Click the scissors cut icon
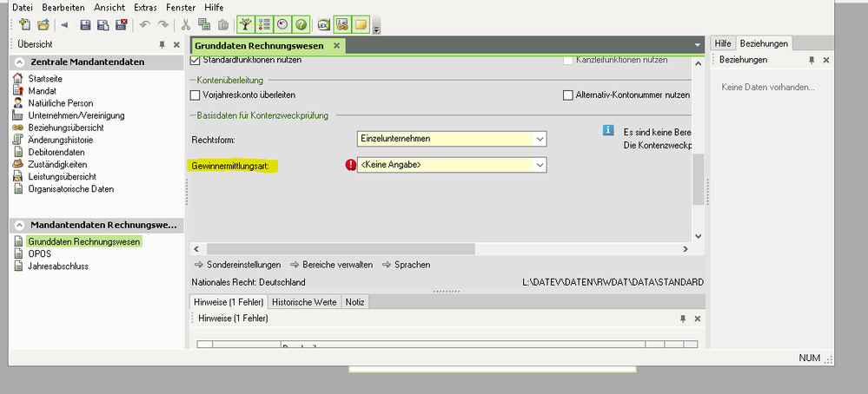 (x=186, y=24)
